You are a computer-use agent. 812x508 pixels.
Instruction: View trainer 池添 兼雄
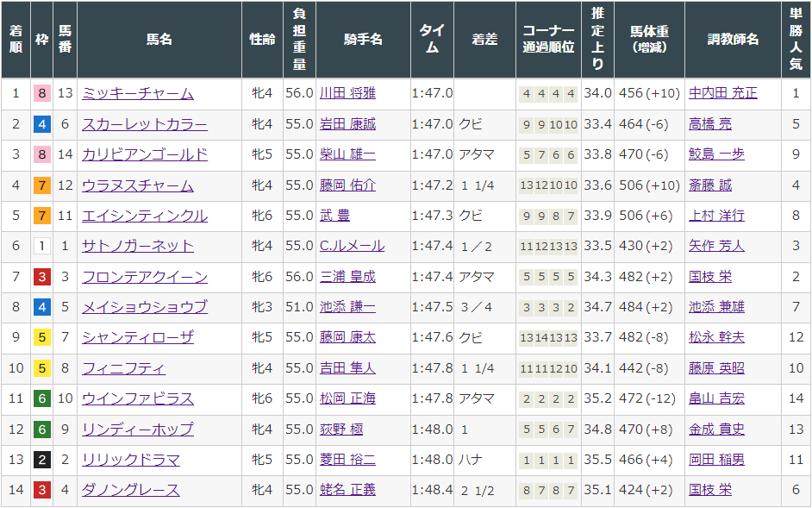pos(716,307)
